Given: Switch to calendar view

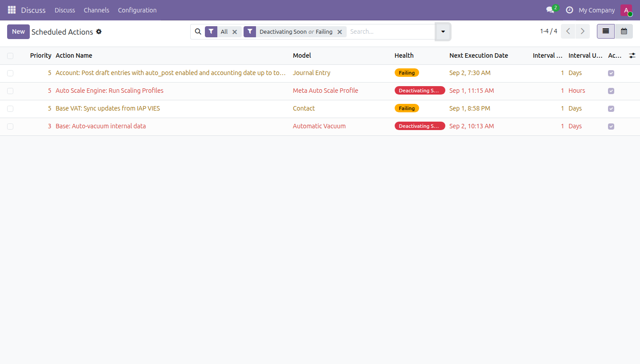Looking at the screenshot, I should [x=624, y=32].
